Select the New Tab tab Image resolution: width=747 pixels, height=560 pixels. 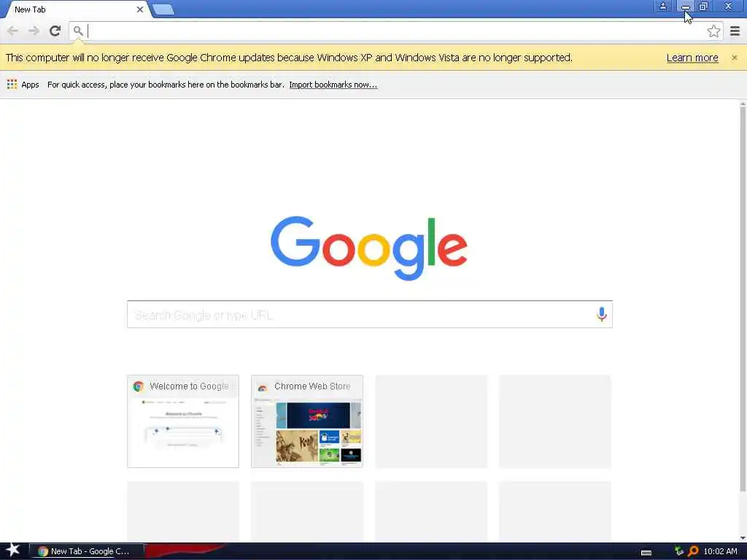pyautogui.click(x=76, y=9)
